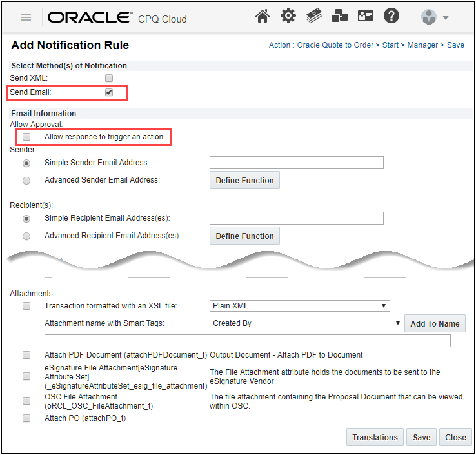This screenshot has width=476, height=455.
Task: Open the Help question mark icon
Action: [x=392, y=15]
